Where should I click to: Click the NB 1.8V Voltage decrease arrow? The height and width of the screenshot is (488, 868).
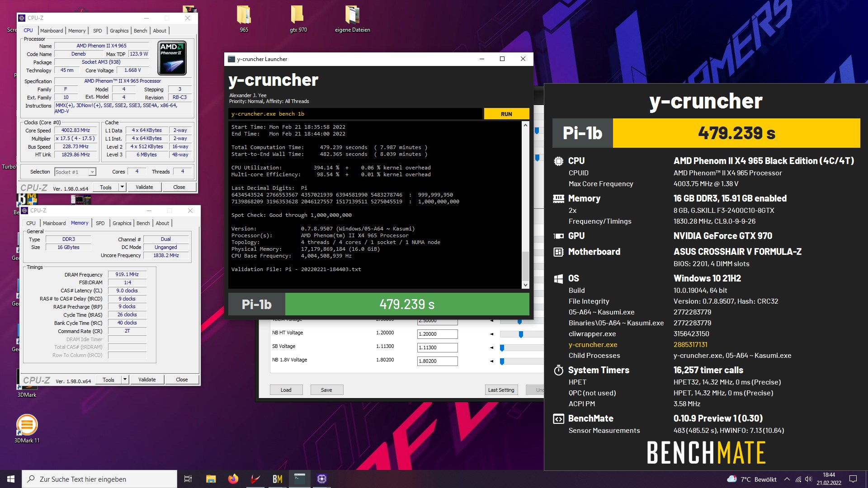[491, 361]
